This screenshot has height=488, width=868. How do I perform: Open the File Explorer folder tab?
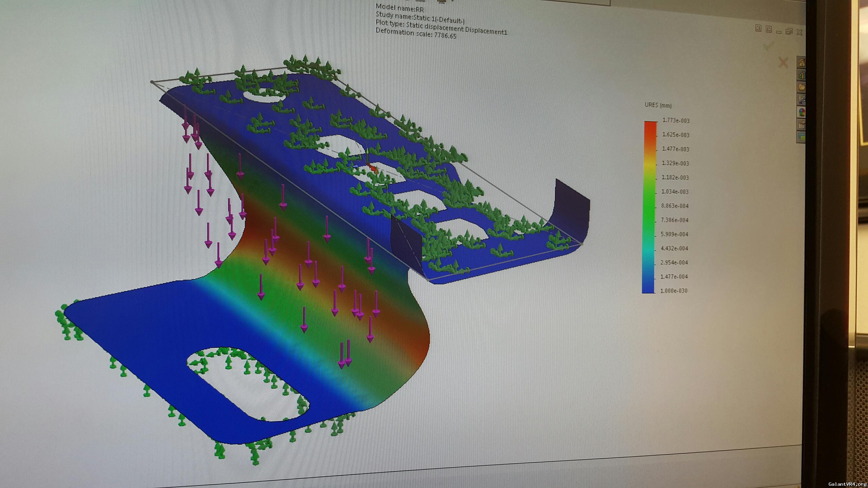tap(802, 87)
